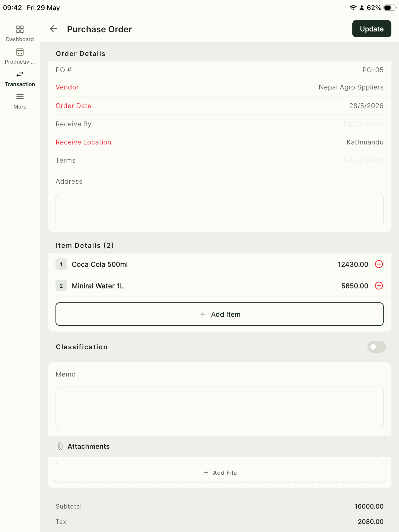Open the Order Date picker 28/5/2026
399x532 pixels.
pos(219,106)
